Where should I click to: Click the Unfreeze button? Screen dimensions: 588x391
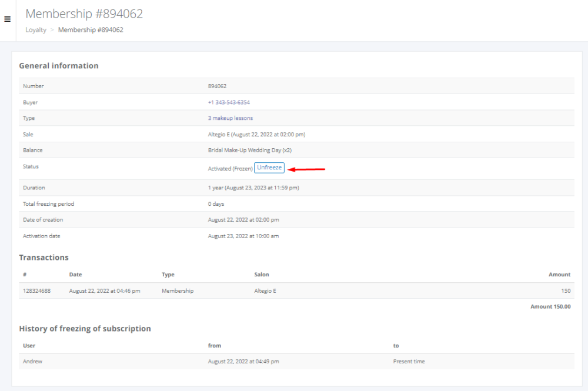[269, 168]
